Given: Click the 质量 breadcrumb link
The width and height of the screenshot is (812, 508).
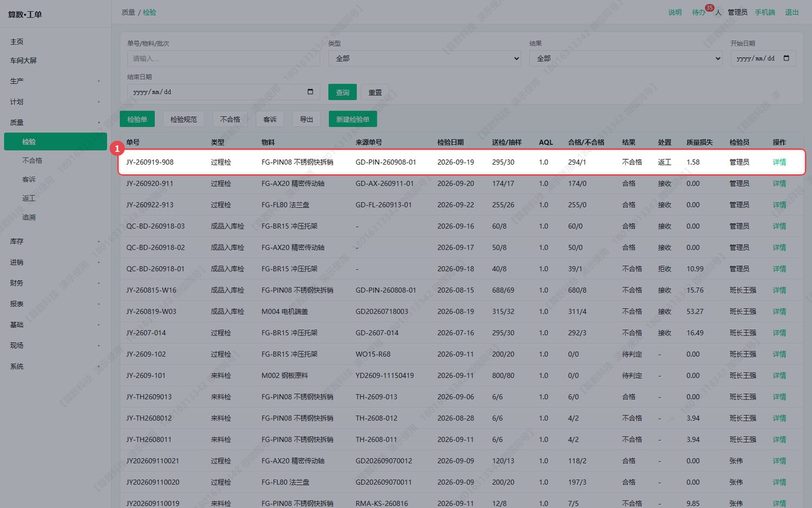Looking at the screenshot, I should pyautogui.click(x=128, y=12).
